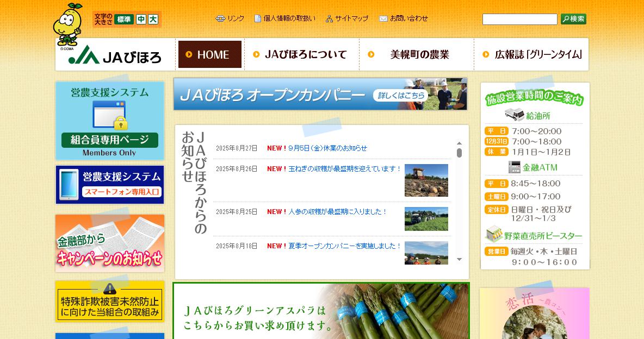Click the 野菜直売所ピースター shop icon
Image resolution: width=644 pixels, height=339 pixels.
point(494,234)
